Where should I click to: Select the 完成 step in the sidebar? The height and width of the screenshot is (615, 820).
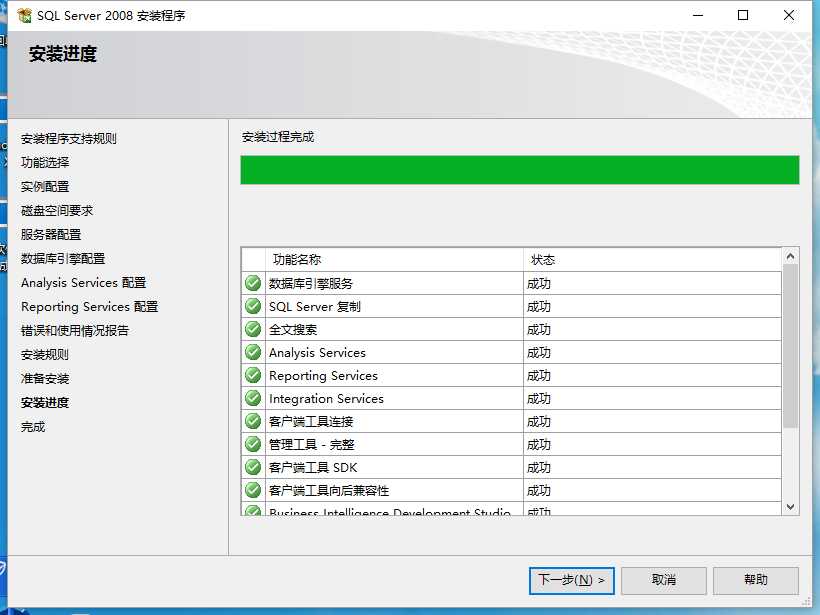pyautogui.click(x=33, y=427)
